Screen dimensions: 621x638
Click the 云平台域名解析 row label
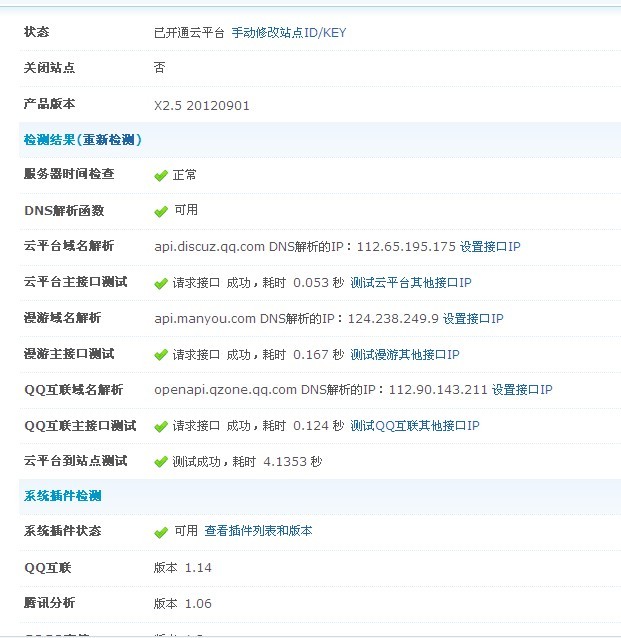coord(69,245)
